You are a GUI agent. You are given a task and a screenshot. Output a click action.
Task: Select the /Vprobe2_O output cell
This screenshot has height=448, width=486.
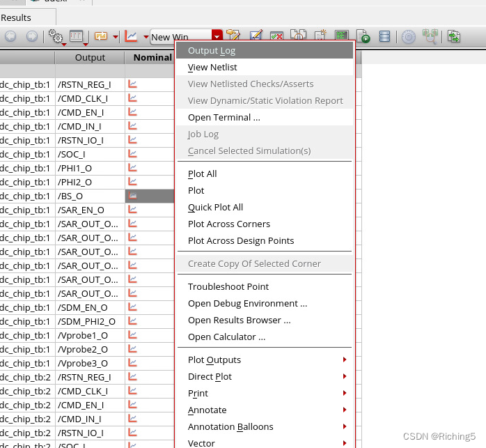tap(90, 349)
